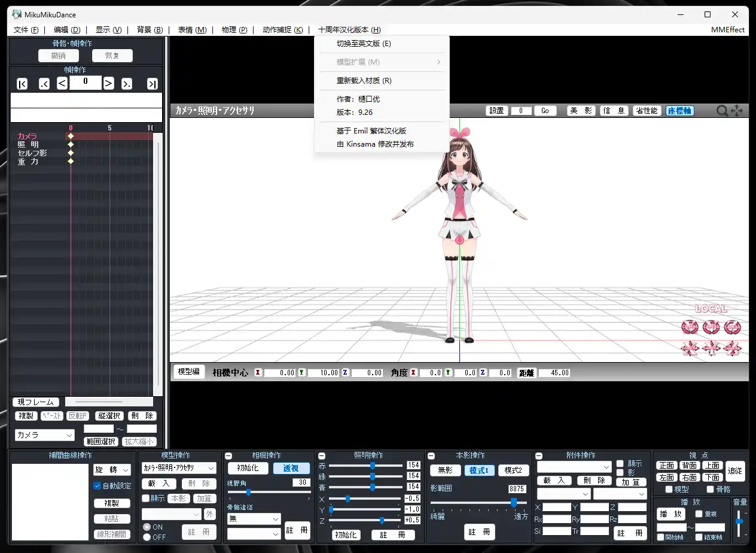This screenshot has width=756, height=553.
Task: Enable the 開始幀 checkbox
Action: [660, 537]
